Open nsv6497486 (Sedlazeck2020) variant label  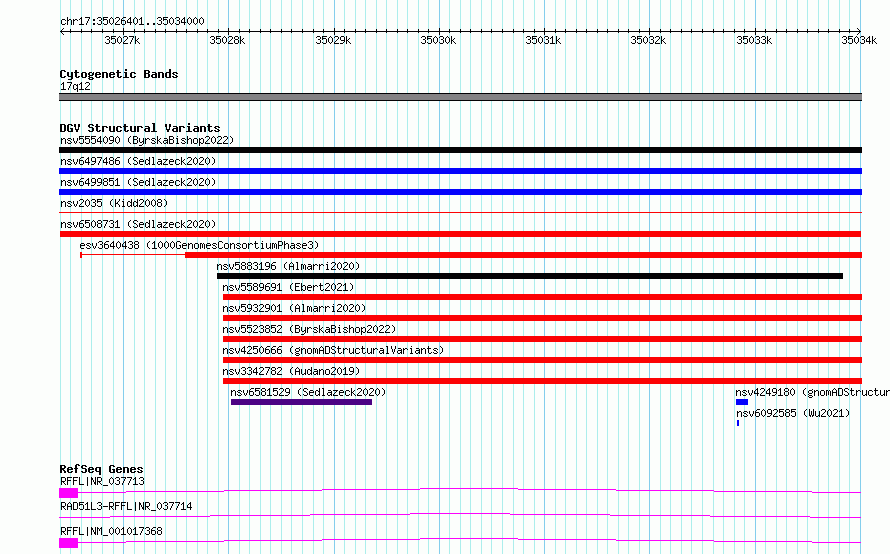(x=138, y=161)
